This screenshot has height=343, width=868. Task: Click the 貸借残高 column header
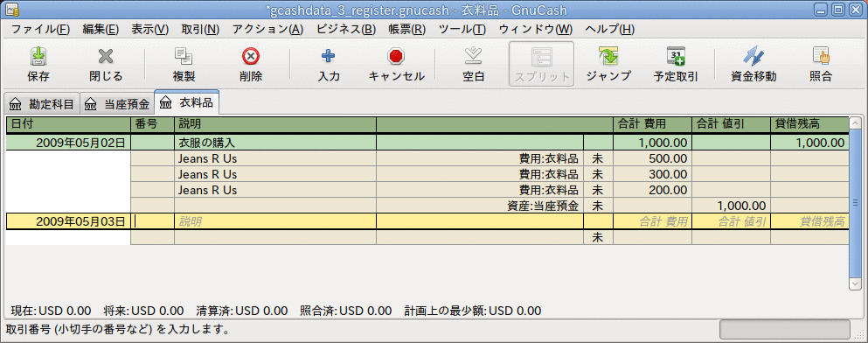pos(809,124)
